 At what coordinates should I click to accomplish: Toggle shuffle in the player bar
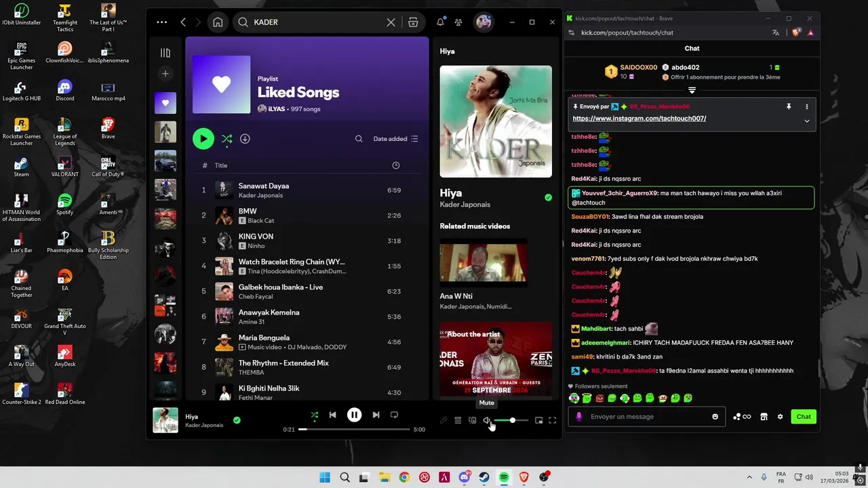[x=314, y=415]
